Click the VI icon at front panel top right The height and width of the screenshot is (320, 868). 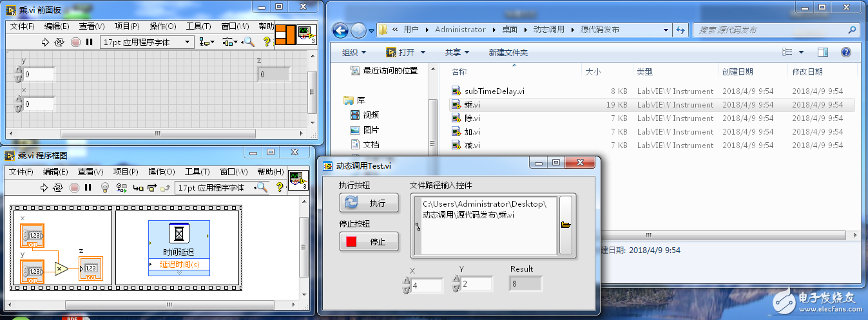tap(307, 36)
